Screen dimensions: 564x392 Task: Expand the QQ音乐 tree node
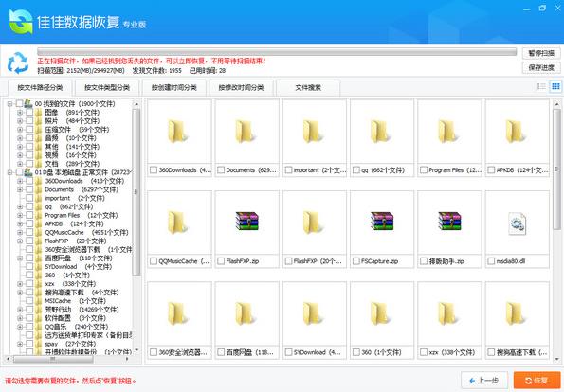[20, 327]
